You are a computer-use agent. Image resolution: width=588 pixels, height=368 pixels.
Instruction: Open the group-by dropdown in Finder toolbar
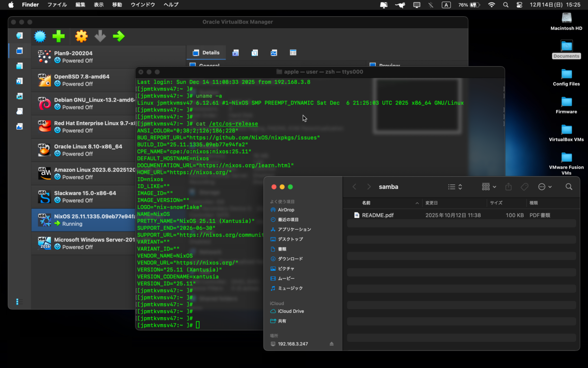[x=489, y=187]
